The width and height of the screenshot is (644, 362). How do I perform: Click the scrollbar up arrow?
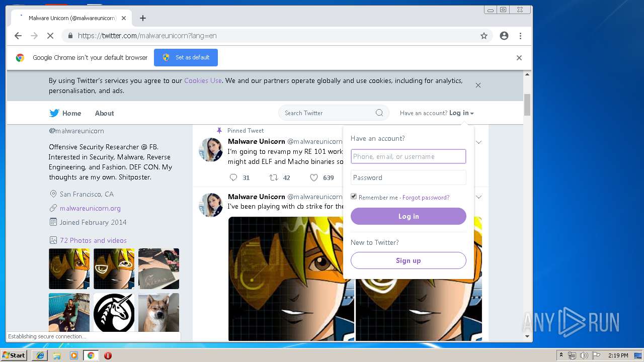pyautogui.click(x=527, y=75)
